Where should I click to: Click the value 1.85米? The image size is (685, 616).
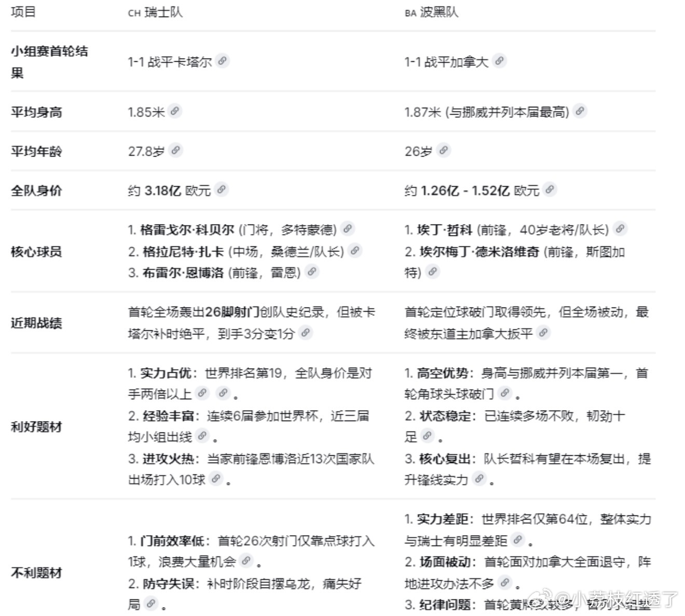click(146, 112)
